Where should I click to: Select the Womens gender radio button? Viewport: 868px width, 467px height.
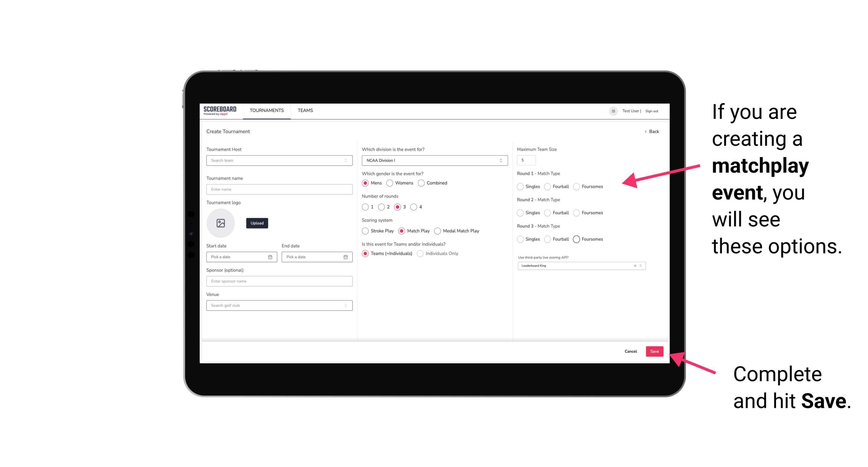tap(391, 183)
